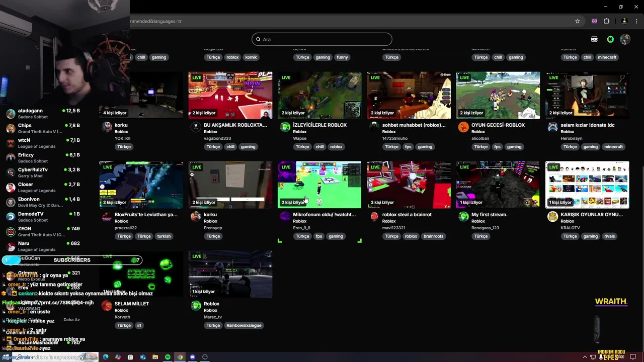
Task: Open Ebonivon channel avatar in sidebar
Action: [x=11, y=202]
